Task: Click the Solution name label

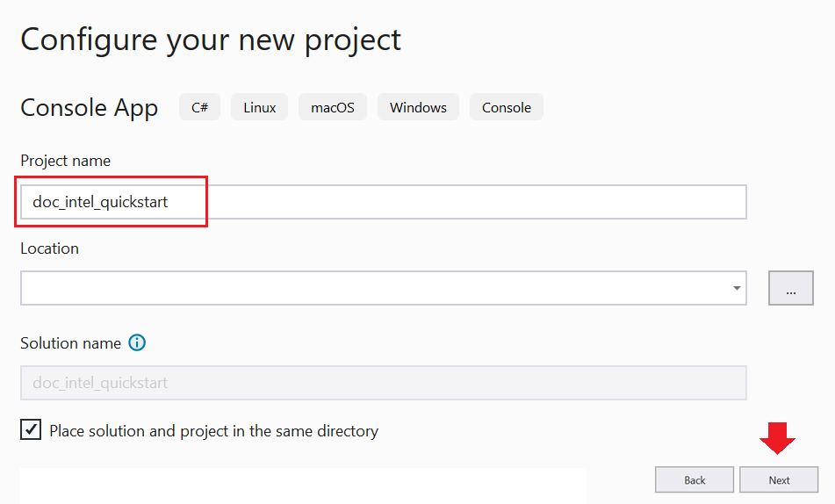Action: click(71, 343)
